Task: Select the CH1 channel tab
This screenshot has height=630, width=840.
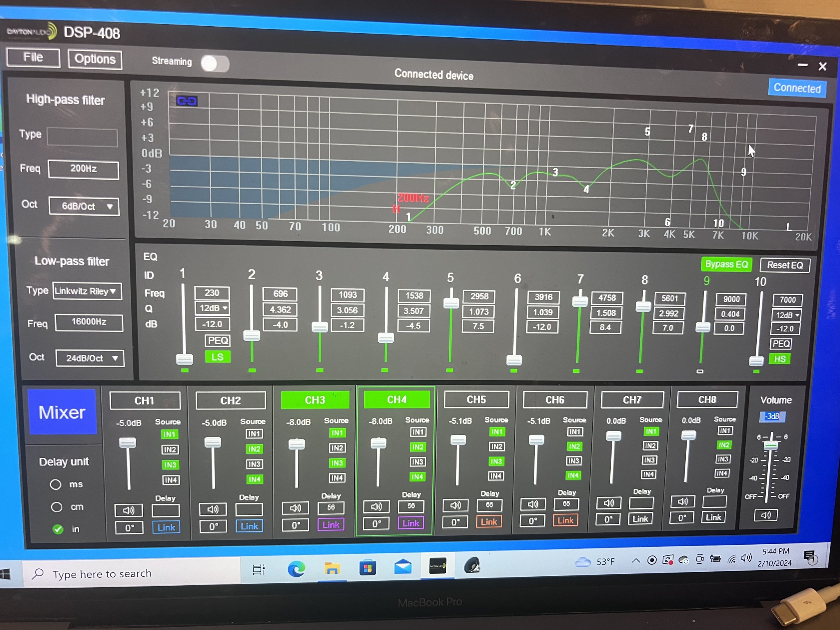Action: pos(145,400)
